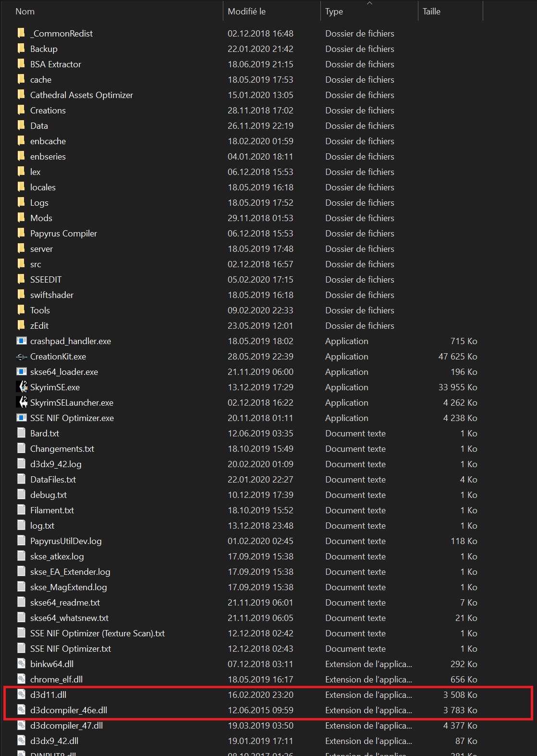Click the d3dcompiler_46e.dll file icon
The height and width of the screenshot is (756, 537).
pyautogui.click(x=21, y=710)
